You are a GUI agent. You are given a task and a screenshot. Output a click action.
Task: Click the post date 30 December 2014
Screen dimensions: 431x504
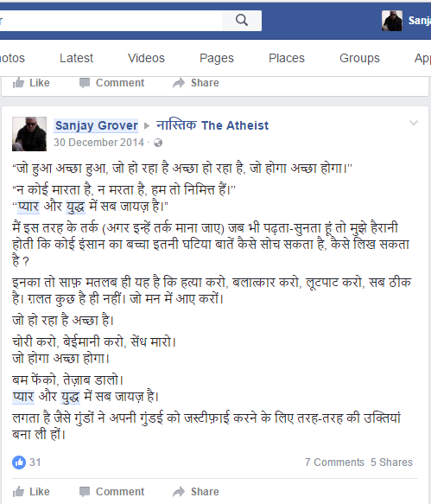tap(99, 143)
